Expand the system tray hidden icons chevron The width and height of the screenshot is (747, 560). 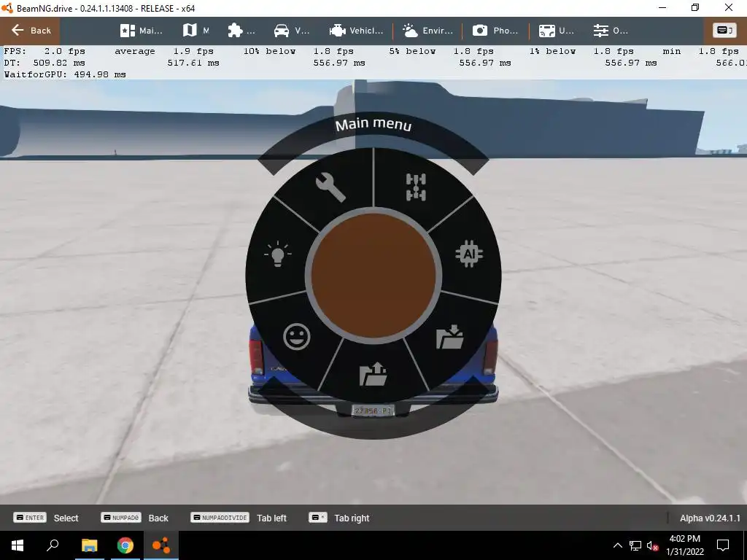[617, 545]
